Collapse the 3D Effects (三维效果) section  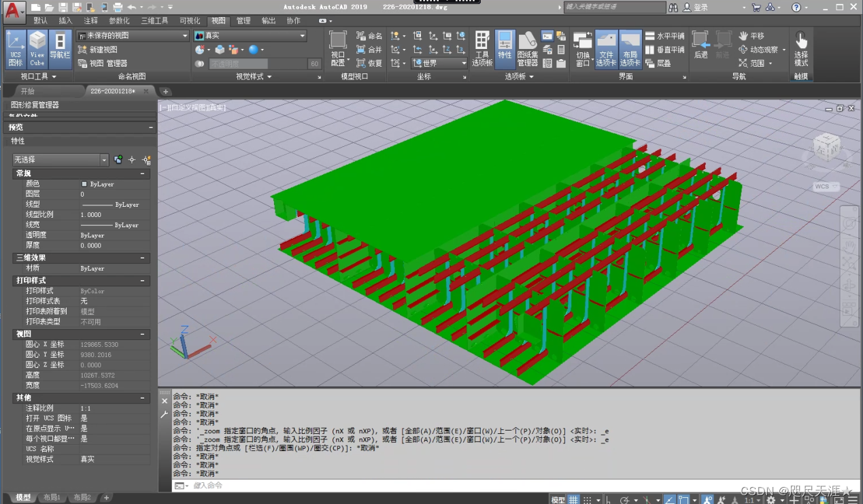point(143,258)
